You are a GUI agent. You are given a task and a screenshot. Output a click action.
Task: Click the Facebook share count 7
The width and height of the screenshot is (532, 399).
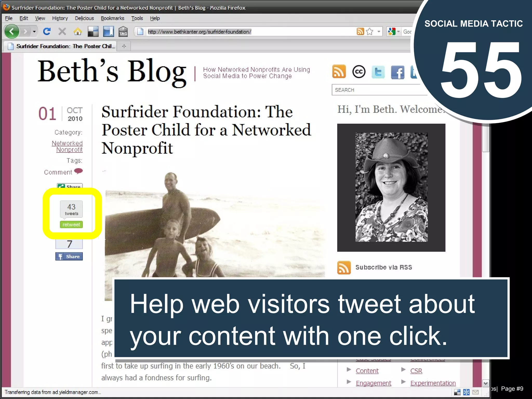point(69,244)
